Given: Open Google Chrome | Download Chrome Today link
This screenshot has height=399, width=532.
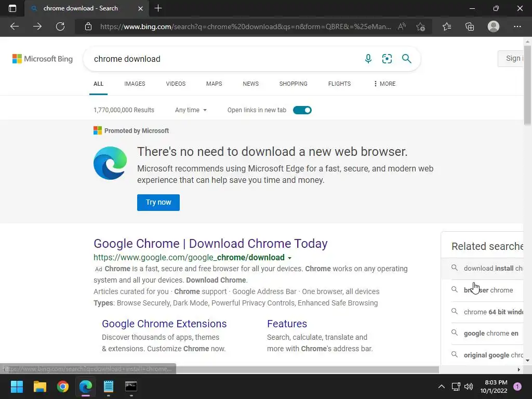Looking at the screenshot, I should [x=210, y=244].
